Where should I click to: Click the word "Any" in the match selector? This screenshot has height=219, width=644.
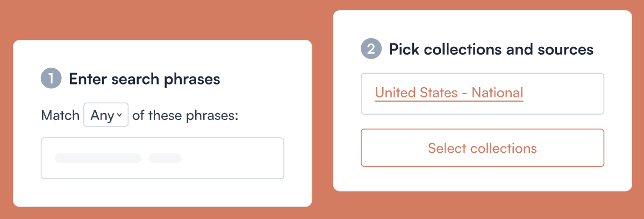[102, 115]
